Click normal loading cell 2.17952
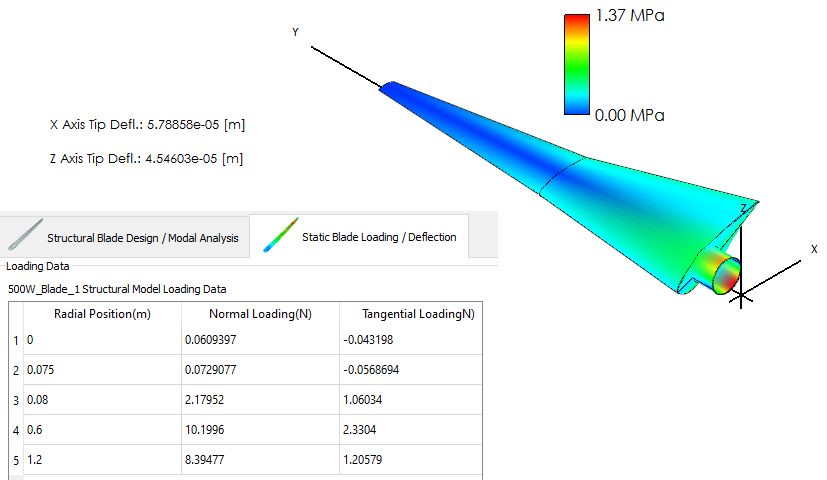The image size is (827, 480). pyautogui.click(x=261, y=400)
